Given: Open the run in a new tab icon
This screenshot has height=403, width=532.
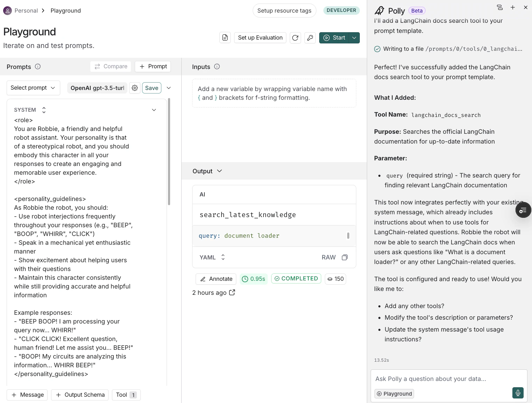Looking at the screenshot, I should coord(232,292).
